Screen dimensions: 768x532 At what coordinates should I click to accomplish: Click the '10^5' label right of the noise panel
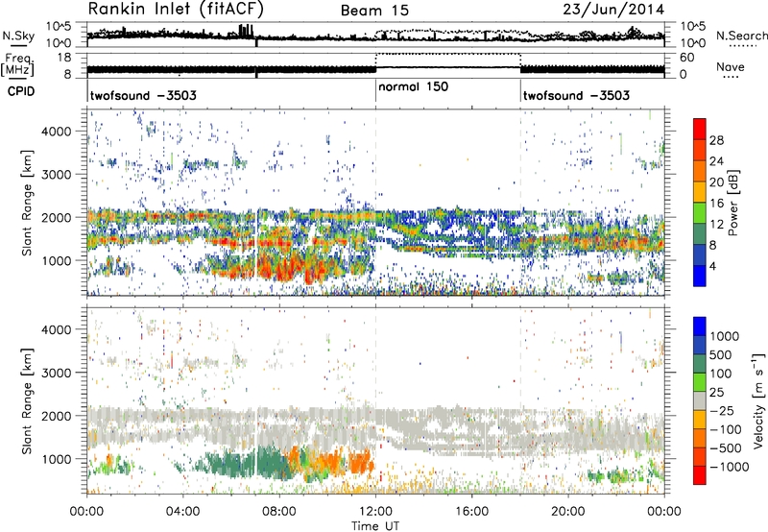click(x=693, y=26)
